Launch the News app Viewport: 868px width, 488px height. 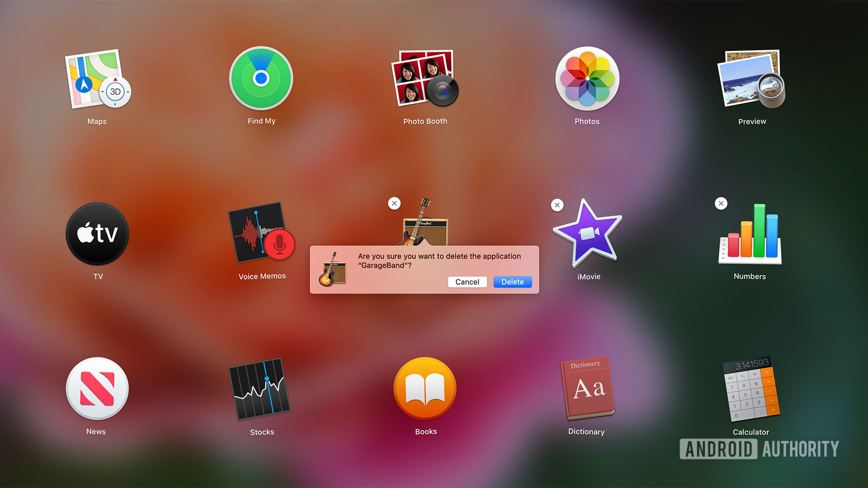tap(97, 389)
